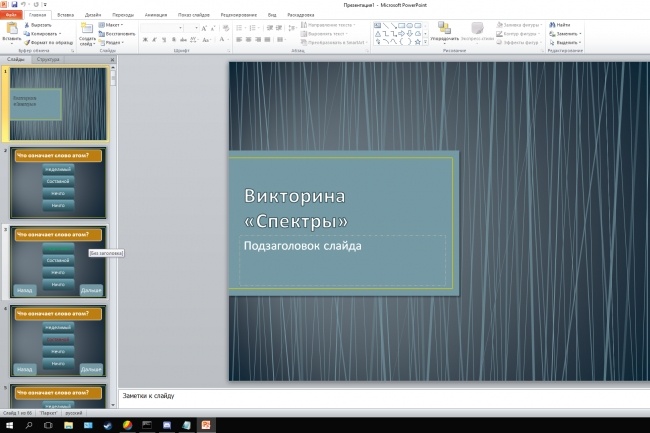Undo the last action in quick access

click(x=23, y=5)
